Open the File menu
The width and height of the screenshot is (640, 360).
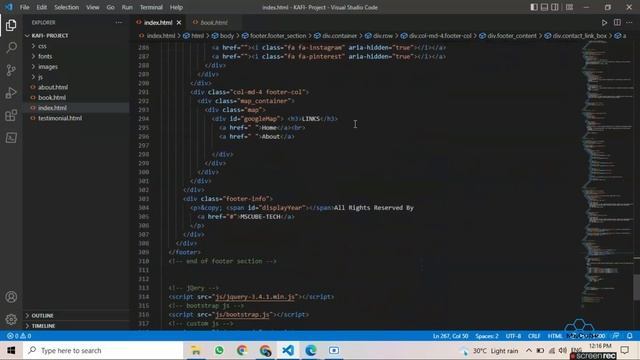pos(24,7)
